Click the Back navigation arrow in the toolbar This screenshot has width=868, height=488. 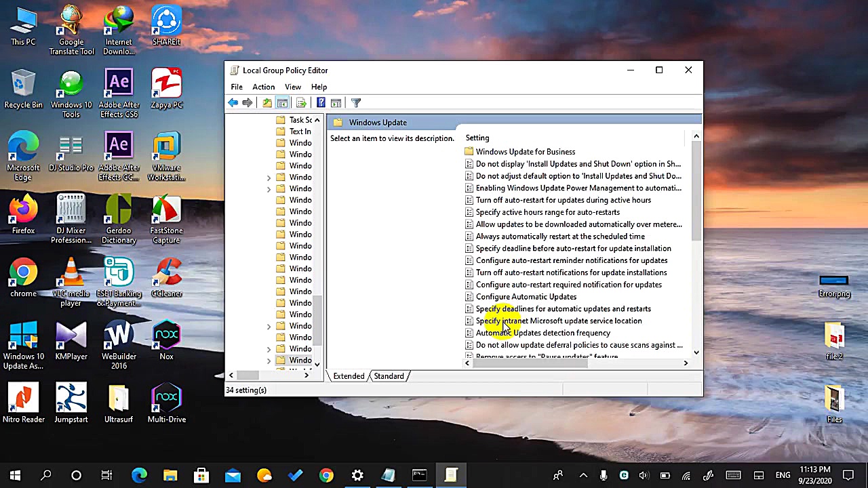tap(233, 102)
